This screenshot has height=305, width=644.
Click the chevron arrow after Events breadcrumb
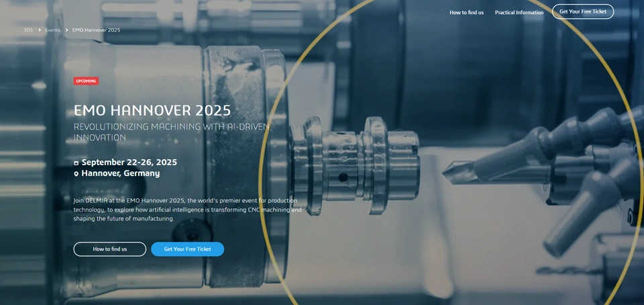click(x=66, y=30)
